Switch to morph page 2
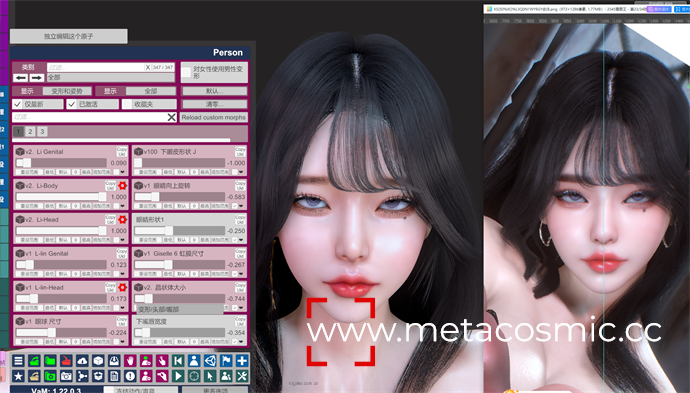Screen dimensions: 690x393 (x=30, y=132)
